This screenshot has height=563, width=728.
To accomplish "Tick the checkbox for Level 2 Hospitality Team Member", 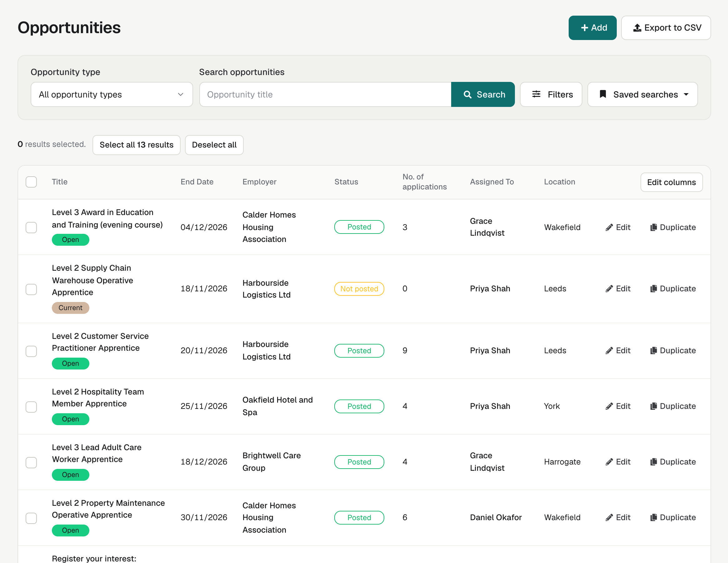I will tap(31, 407).
